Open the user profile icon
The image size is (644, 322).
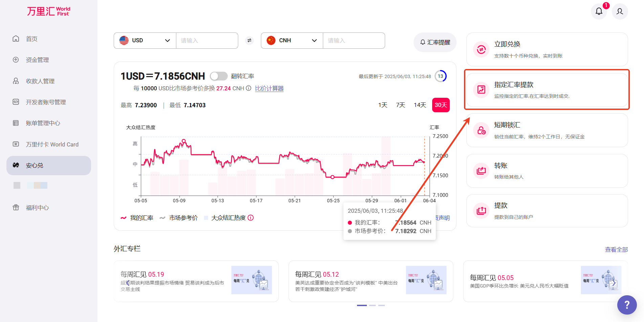620,11
